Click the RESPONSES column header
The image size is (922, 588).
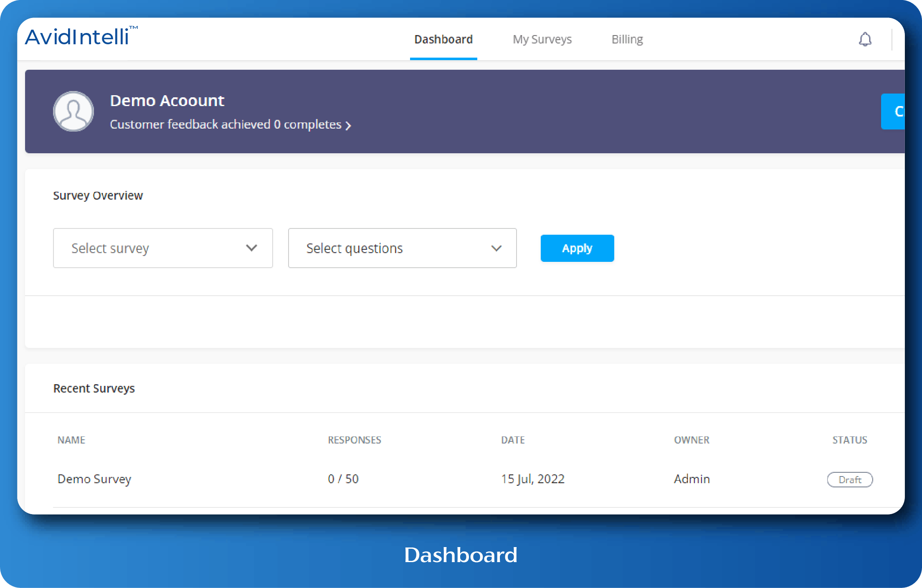[355, 440]
